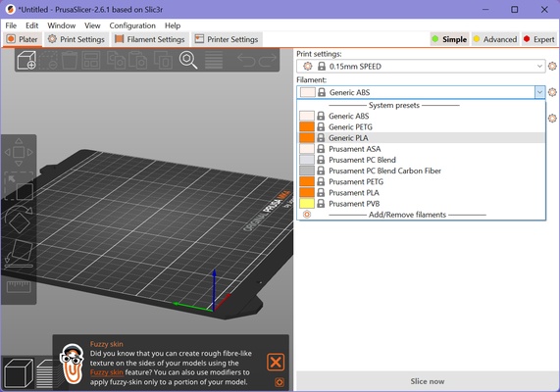Image resolution: width=560 pixels, height=392 pixels.
Task: Select the Move gizmo tool
Action: (x=19, y=152)
